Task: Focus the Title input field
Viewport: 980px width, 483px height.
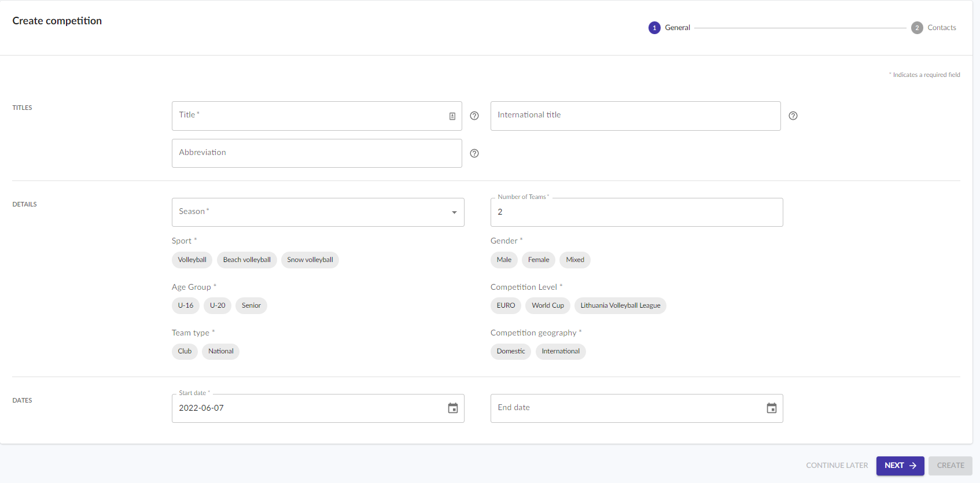Action: [317, 116]
